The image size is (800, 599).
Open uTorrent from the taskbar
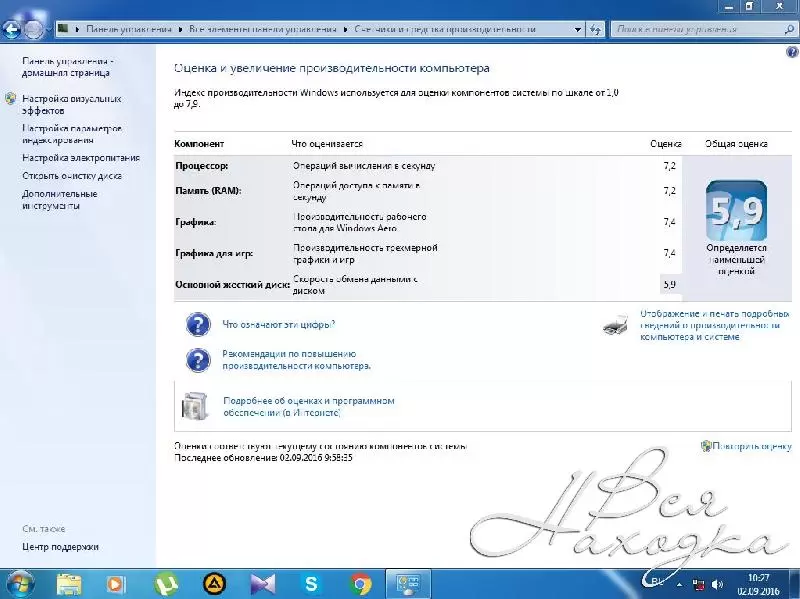coord(164,583)
